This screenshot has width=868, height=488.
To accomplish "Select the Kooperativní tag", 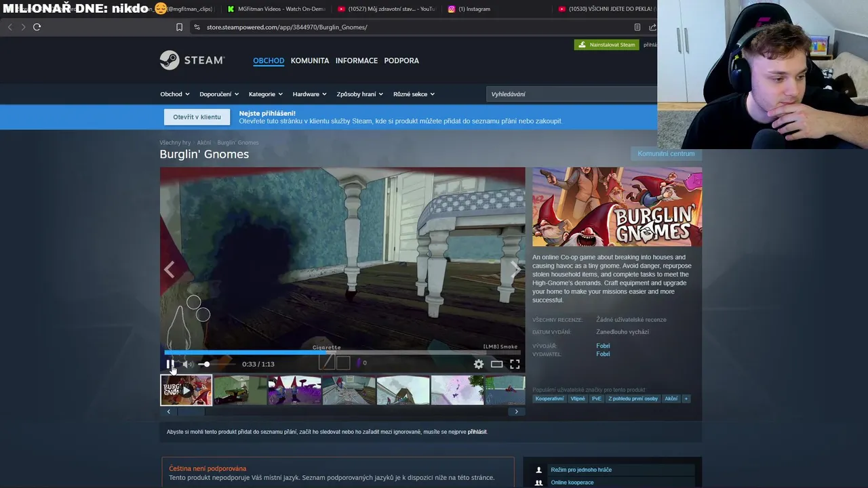I will (x=549, y=399).
